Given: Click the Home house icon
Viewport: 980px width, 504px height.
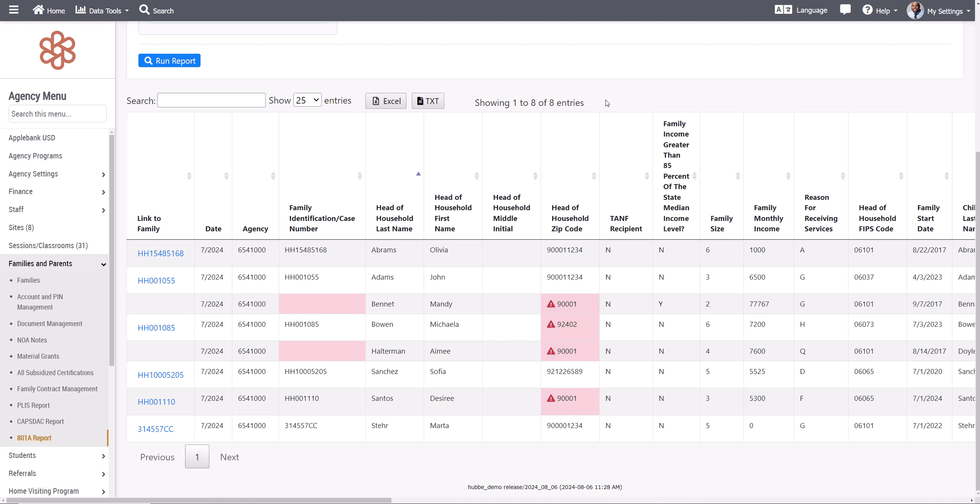Looking at the screenshot, I should 38,10.
